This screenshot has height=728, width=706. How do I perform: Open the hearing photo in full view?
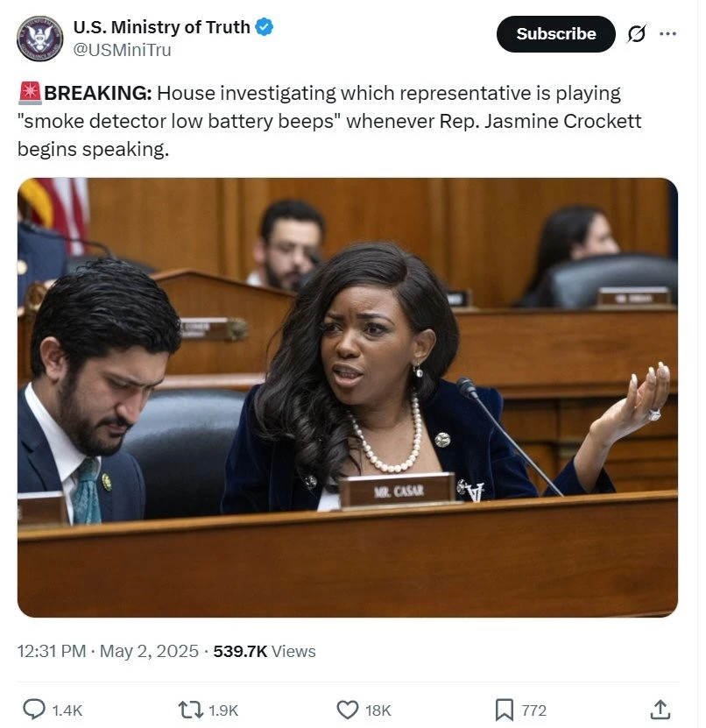(347, 398)
